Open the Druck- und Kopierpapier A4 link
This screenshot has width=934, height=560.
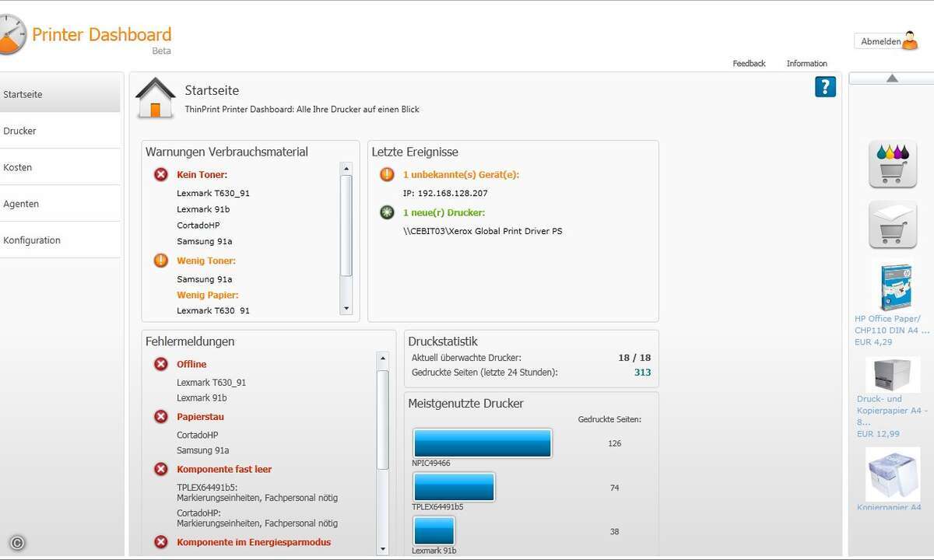(x=892, y=410)
